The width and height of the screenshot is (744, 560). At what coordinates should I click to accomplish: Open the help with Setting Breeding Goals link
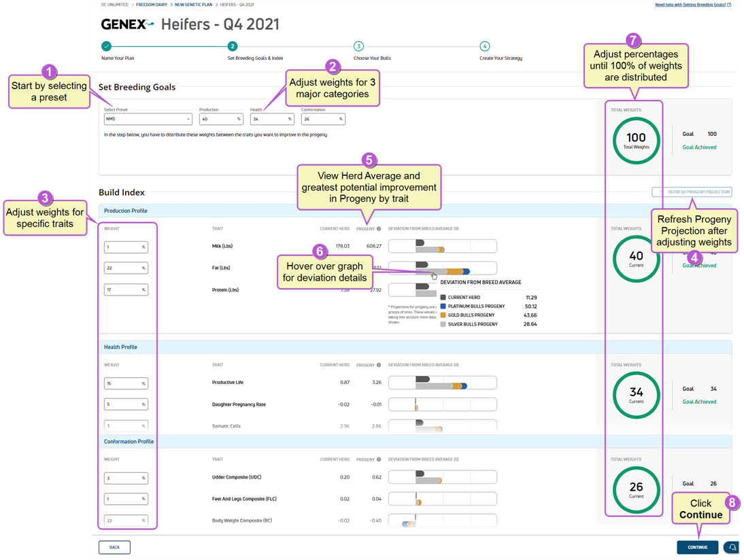692,5
